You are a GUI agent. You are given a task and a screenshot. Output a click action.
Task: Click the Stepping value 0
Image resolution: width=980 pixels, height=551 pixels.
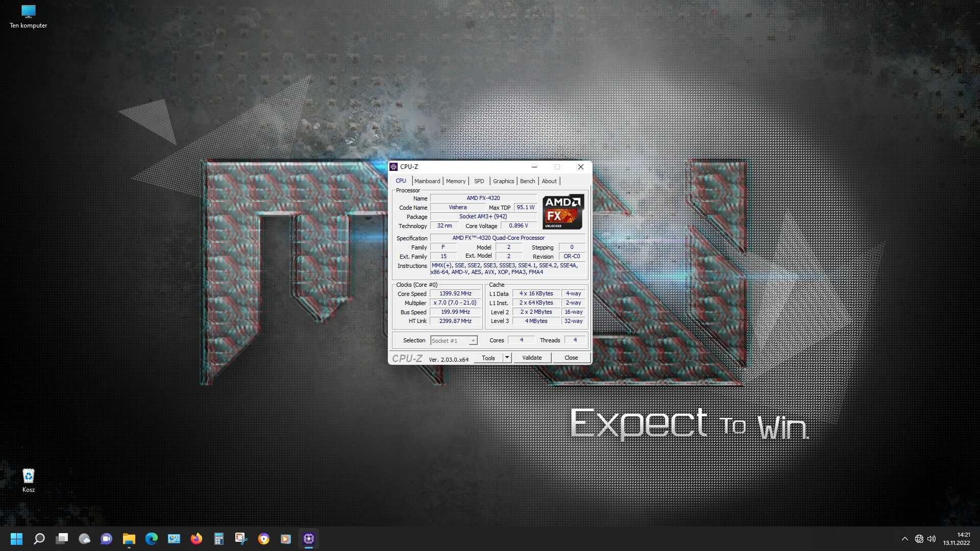pyautogui.click(x=572, y=247)
